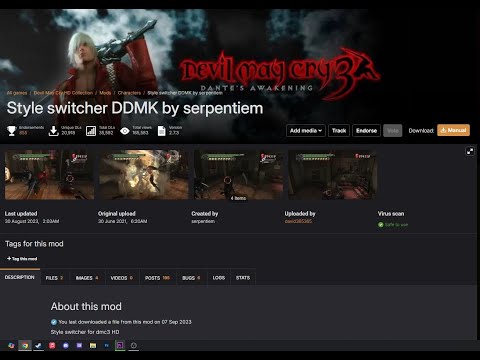This screenshot has width=480, height=360.
Task: Click the green Safe to use checkmark
Action: (381, 225)
